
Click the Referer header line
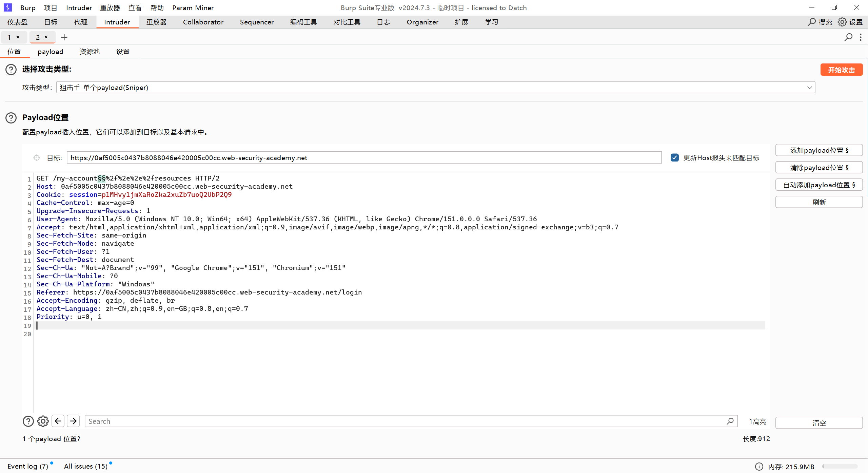pyautogui.click(x=199, y=292)
